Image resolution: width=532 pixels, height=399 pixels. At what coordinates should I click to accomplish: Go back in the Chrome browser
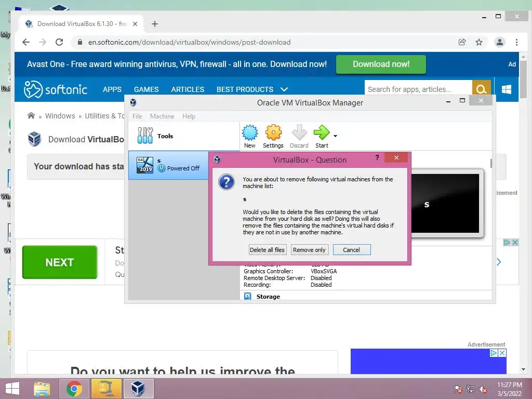tap(26, 42)
